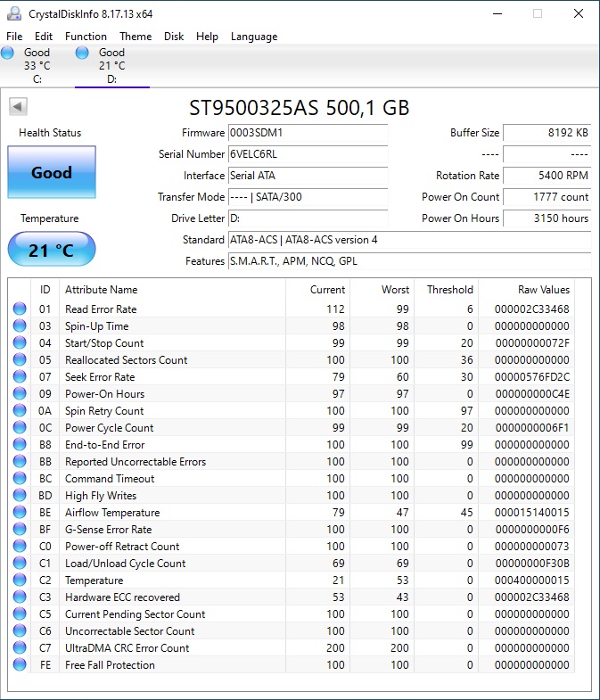Select the UltraDMA CRC Error Count text
600x700 pixels.
point(127,648)
